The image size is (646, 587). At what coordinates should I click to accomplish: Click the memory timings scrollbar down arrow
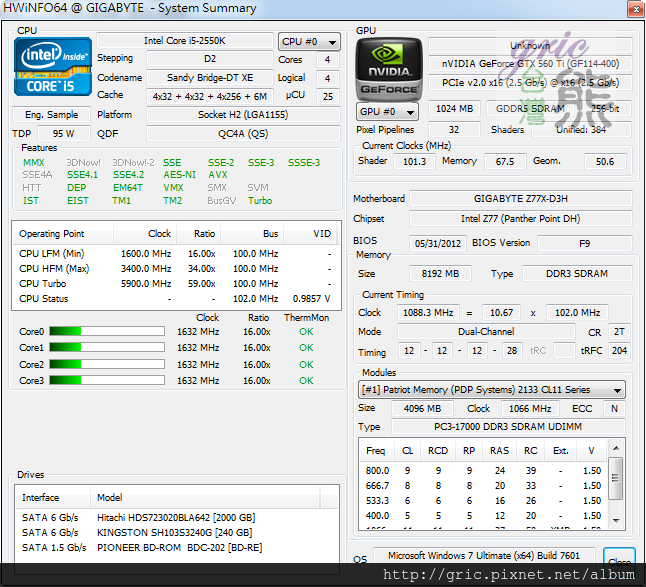click(x=616, y=520)
